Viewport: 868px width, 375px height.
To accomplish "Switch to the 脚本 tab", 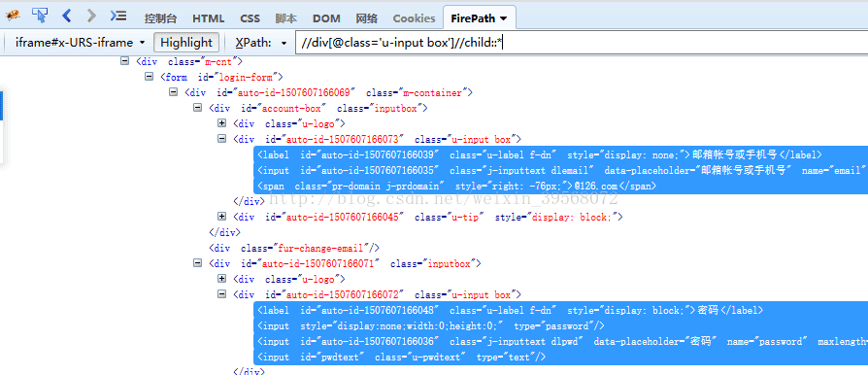I will click(x=286, y=18).
